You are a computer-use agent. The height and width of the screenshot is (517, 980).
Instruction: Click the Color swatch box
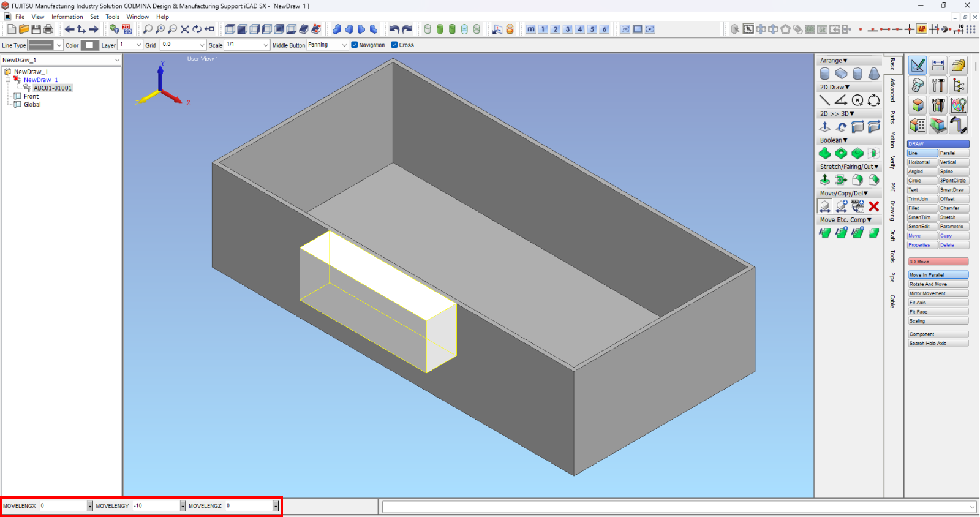click(x=89, y=45)
